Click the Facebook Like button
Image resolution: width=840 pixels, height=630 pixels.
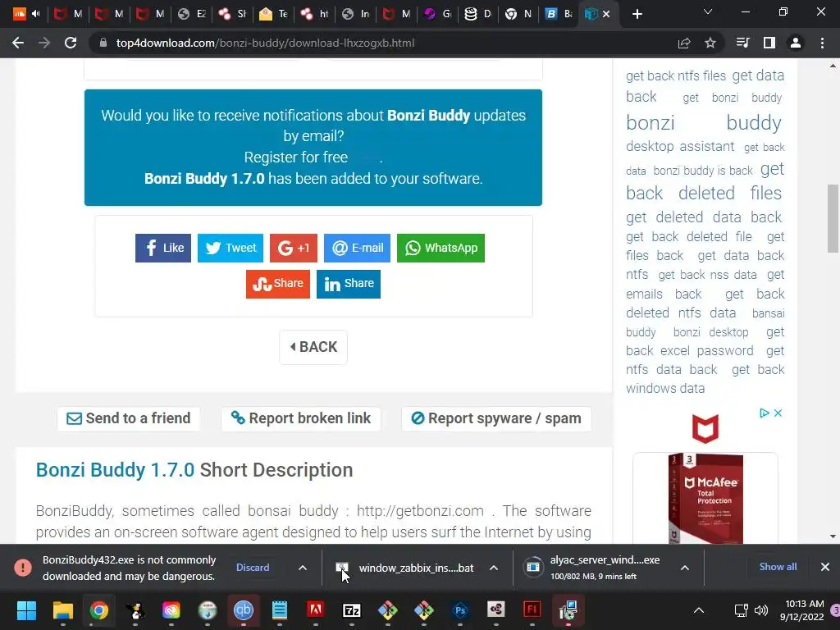click(x=163, y=248)
